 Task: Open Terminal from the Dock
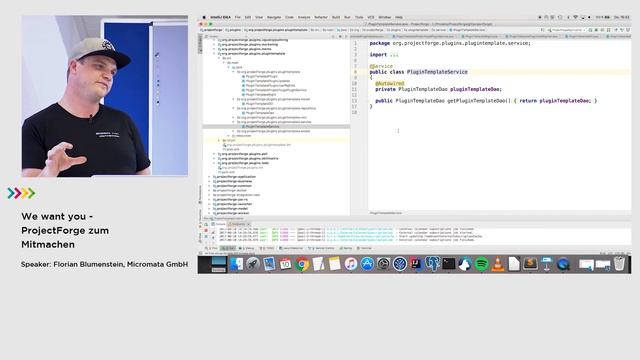coord(449,264)
